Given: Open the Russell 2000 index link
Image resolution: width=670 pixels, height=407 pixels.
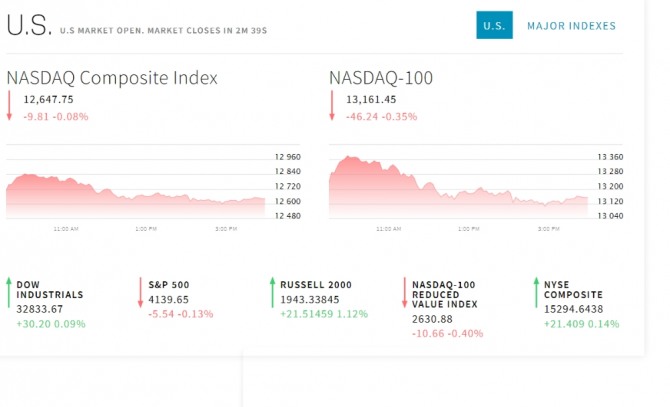Looking at the screenshot, I should (315, 284).
